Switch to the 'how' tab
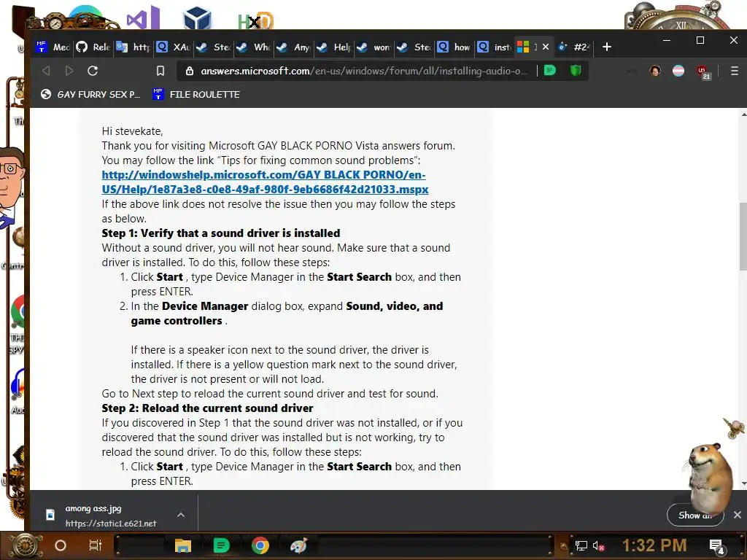Viewport: 747px width, 560px height. click(x=454, y=47)
